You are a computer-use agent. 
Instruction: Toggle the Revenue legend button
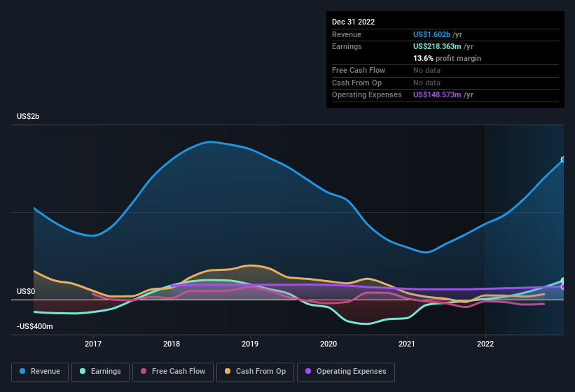coord(40,372)
